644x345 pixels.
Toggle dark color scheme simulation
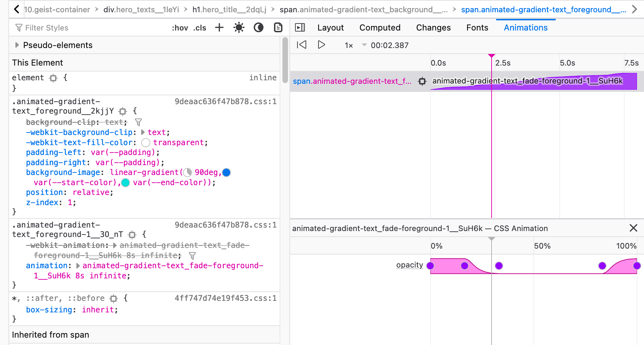tap(259, 28)
